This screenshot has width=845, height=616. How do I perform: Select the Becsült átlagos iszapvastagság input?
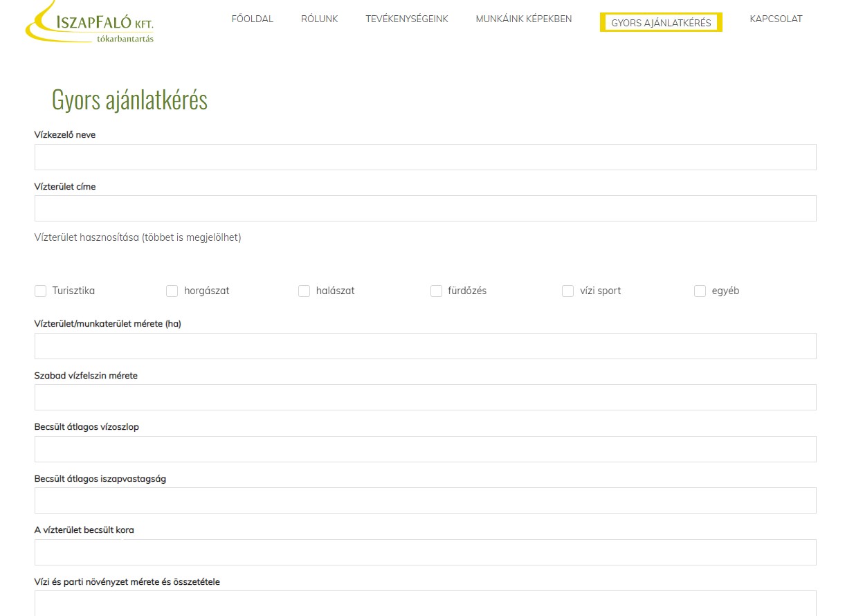[426, 500]
